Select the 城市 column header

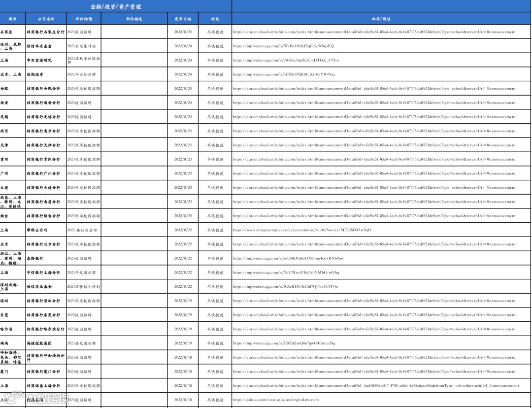point(12,19)
